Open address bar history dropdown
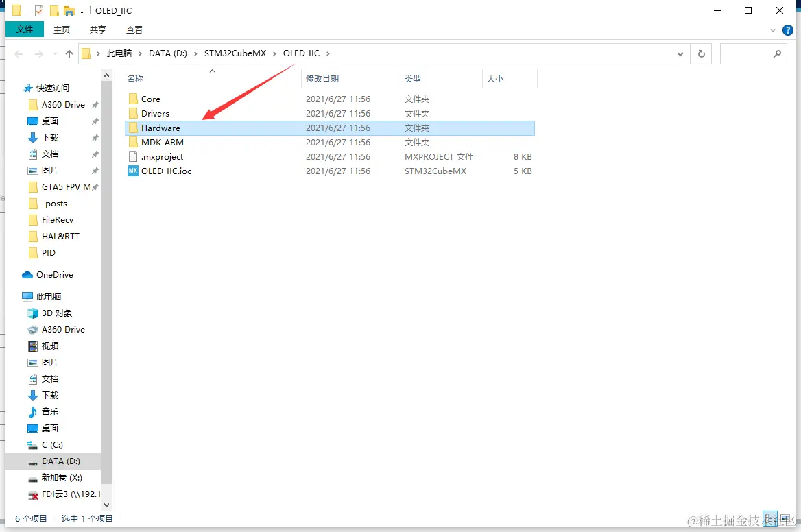 [680, 53]
